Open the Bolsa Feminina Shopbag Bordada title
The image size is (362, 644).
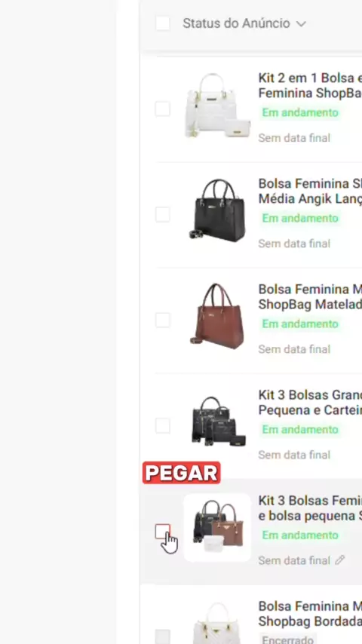(310, 614)
